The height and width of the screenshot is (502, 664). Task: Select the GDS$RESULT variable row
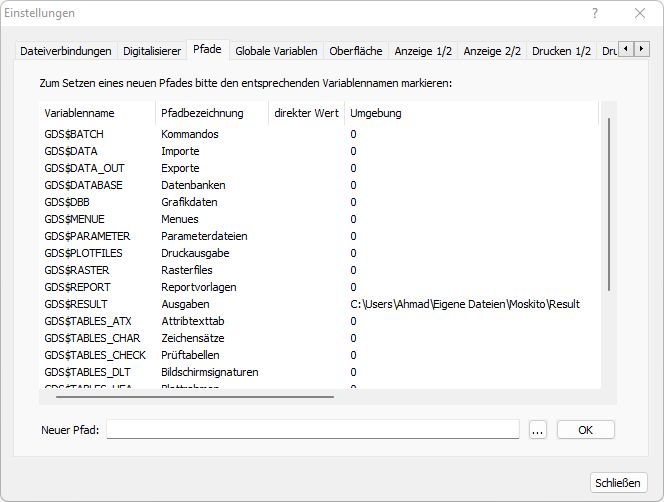click(76, 304)
